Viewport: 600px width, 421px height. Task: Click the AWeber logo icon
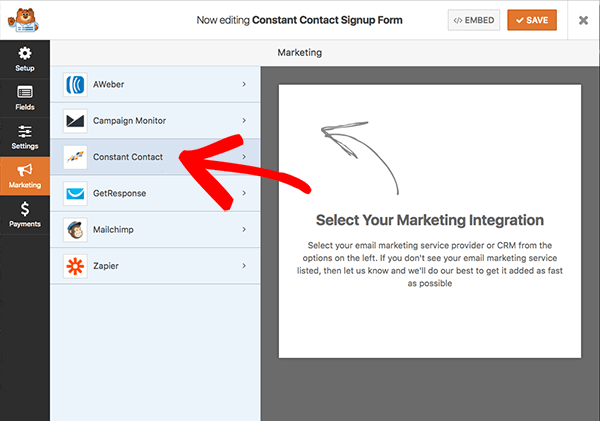[x=75, y=85]
